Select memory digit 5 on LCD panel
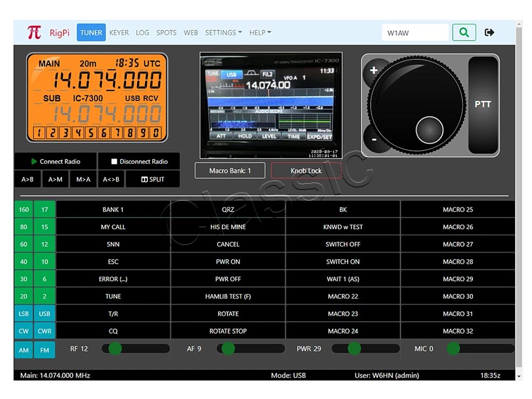Viewport: 532px width, 399px height. click(x=90, y=132)
